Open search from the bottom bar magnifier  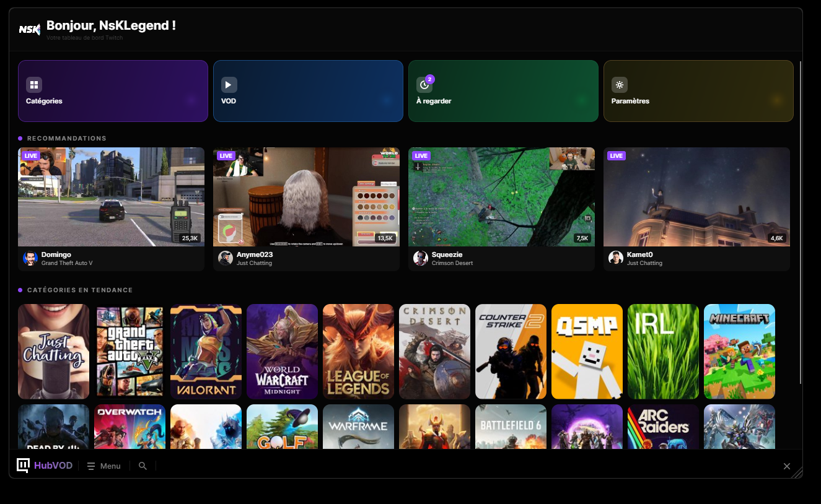pyautogui.click(x=142, y=466)
